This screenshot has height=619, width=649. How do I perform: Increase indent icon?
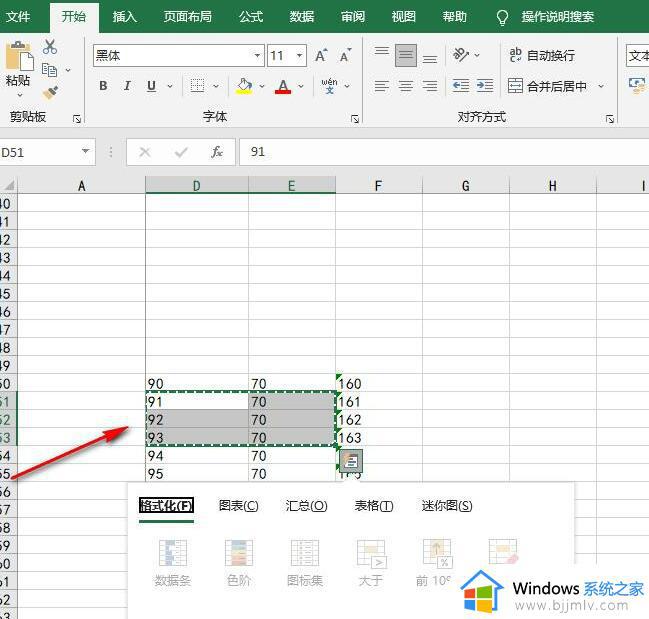tap(485, 86)
